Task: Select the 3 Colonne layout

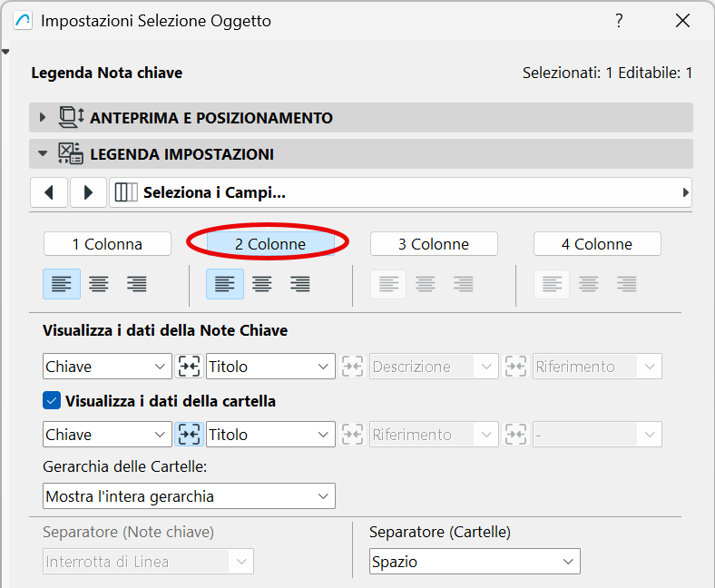Action: [x=434, y=244]
